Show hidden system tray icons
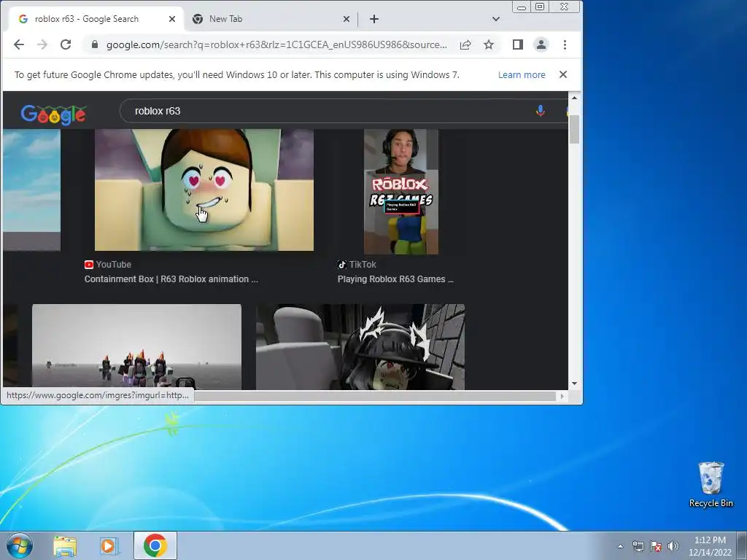747x560 pixels. click(x=620, y=546)
